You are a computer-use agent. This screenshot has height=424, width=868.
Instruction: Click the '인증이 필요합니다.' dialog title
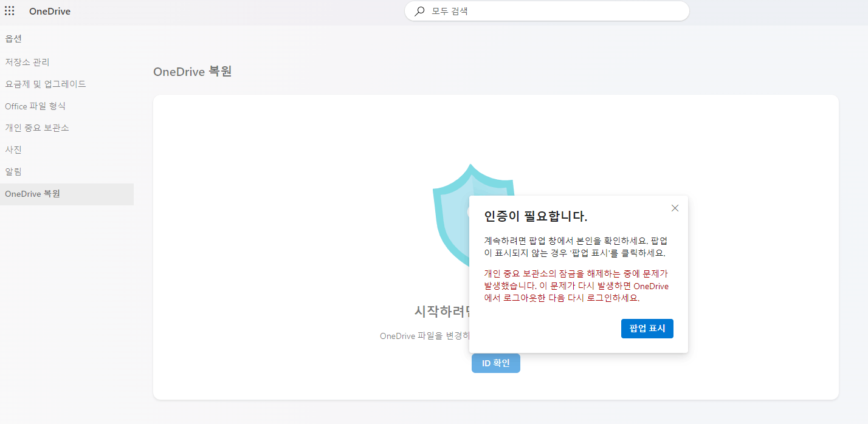(536, 216)
